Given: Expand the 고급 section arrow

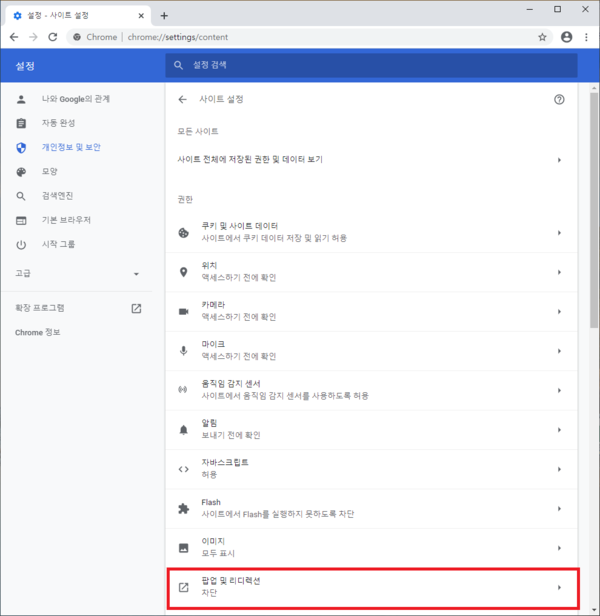Looking at the screenshot, I should pyautogui.click(x=136, y=274).
